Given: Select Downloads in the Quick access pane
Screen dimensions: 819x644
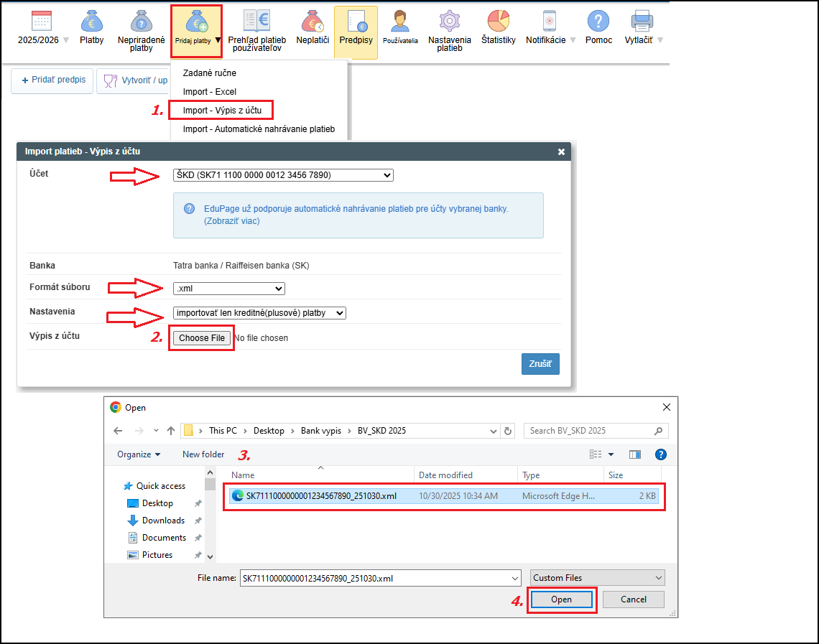Looking at the screenshot, I should click(163, 521).
